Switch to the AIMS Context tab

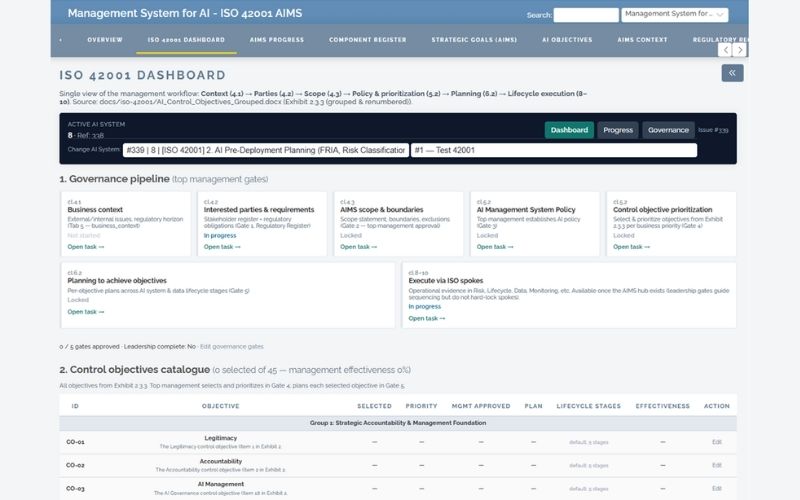[x=642, y=40]
